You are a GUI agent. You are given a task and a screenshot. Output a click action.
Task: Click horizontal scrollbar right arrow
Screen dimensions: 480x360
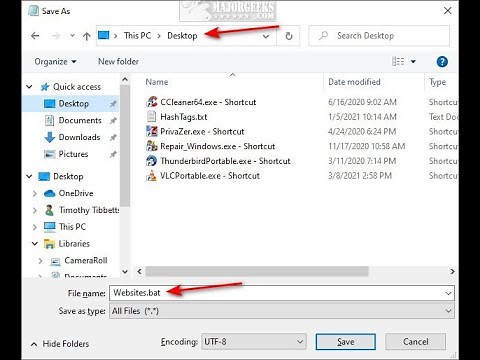tap(452, 271)
